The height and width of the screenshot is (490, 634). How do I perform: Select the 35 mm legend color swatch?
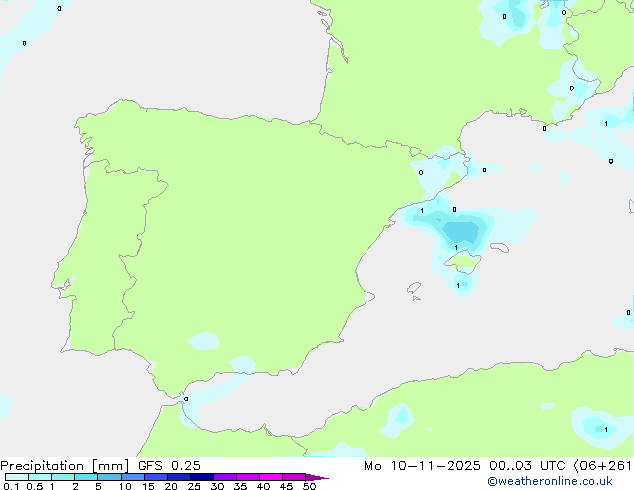click(248, 477)
